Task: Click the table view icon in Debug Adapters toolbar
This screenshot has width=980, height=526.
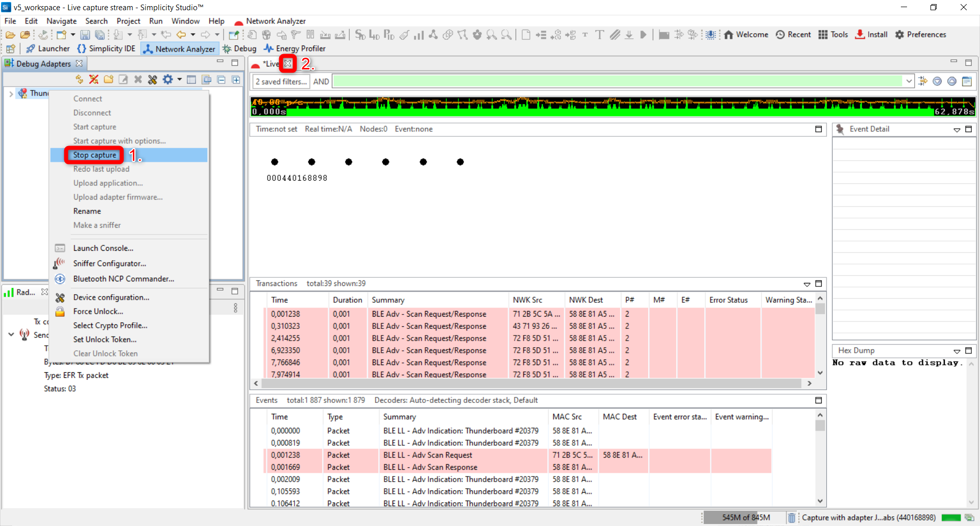Action: point(191,80)
